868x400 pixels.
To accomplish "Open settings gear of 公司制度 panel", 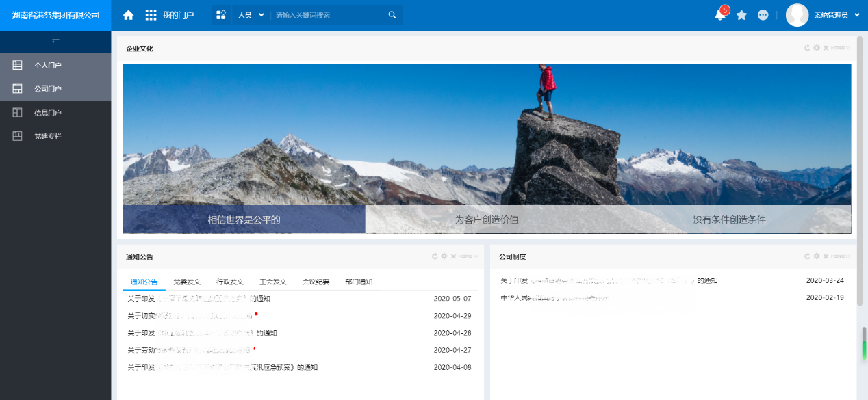I will [x=816, y=256].
